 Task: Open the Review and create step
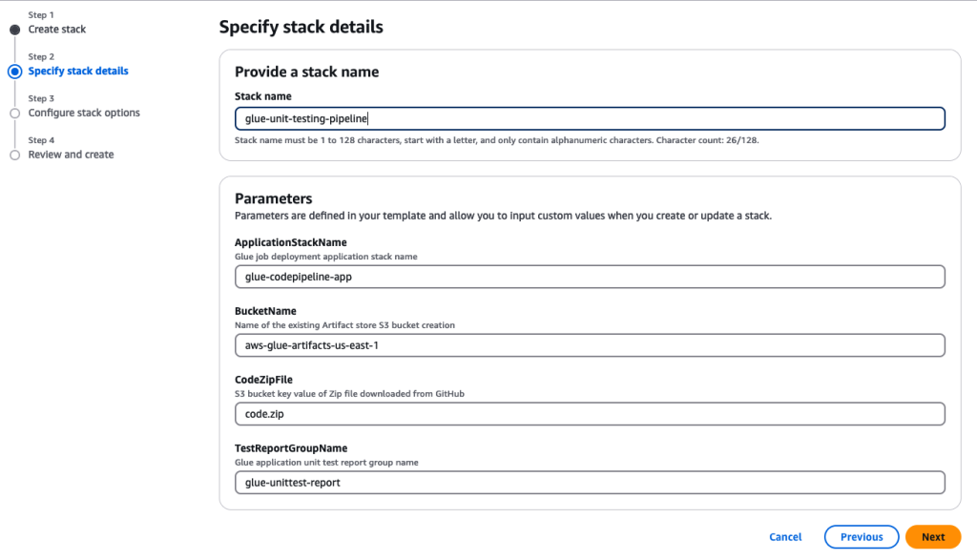[71, 155]
